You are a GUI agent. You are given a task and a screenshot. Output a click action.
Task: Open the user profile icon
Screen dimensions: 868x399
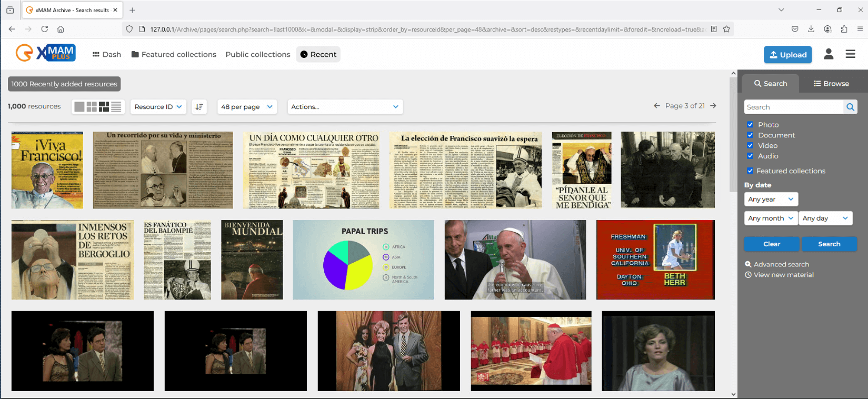(829, 54)
